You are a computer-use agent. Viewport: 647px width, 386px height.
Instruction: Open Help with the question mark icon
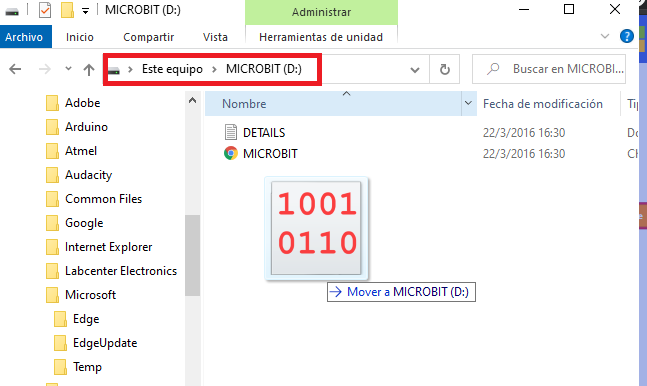(x=627, y=36)
